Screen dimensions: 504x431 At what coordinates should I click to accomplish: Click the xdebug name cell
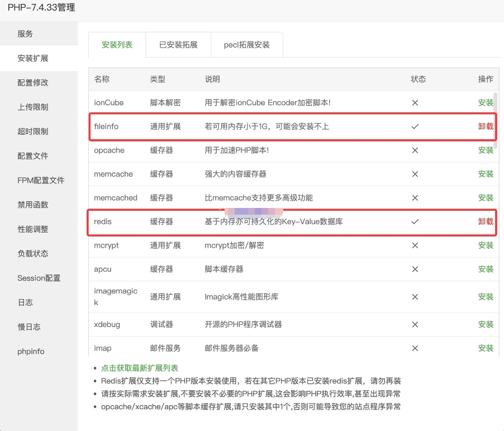107,325
